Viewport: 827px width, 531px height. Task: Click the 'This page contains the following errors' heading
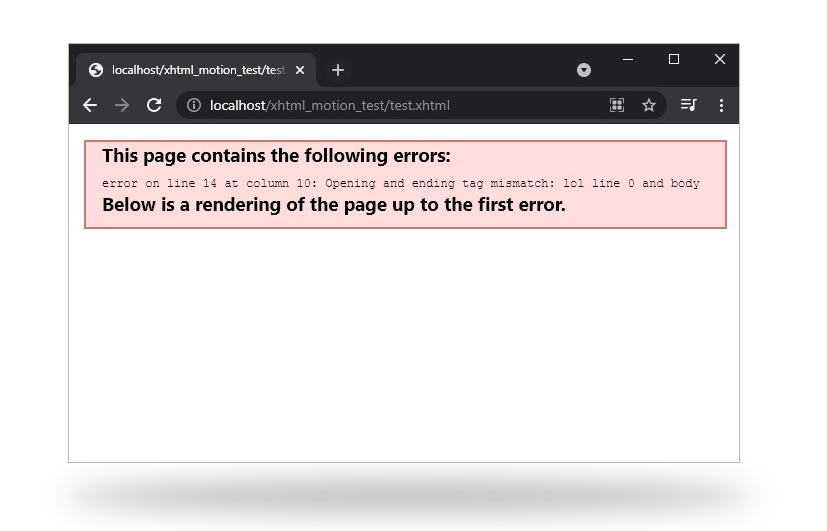276,156
